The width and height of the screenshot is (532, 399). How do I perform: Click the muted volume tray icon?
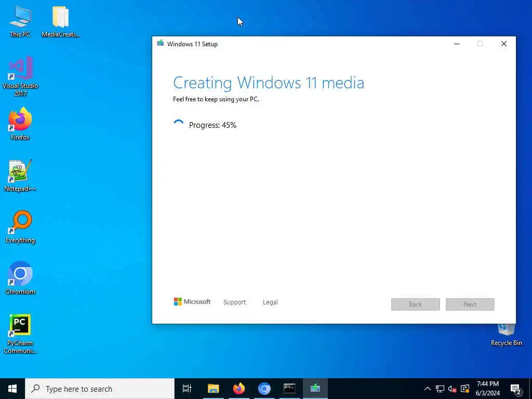[453, 389]
